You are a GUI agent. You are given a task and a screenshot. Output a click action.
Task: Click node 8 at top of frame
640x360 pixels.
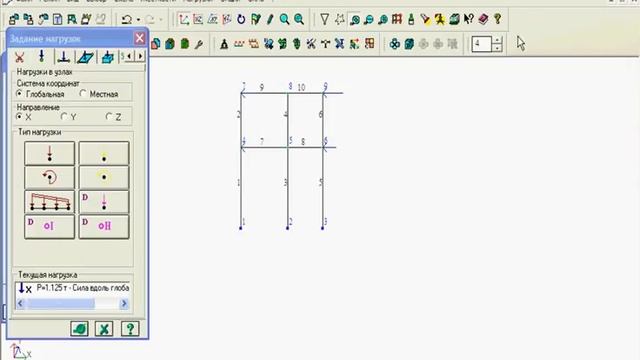[288, 93]
